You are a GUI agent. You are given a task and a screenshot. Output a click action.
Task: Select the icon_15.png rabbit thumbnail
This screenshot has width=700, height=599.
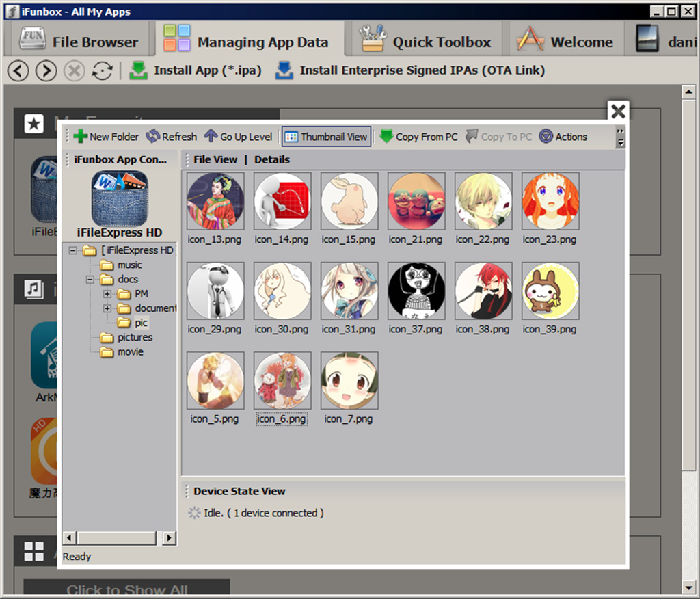click(x=349, y=202)
